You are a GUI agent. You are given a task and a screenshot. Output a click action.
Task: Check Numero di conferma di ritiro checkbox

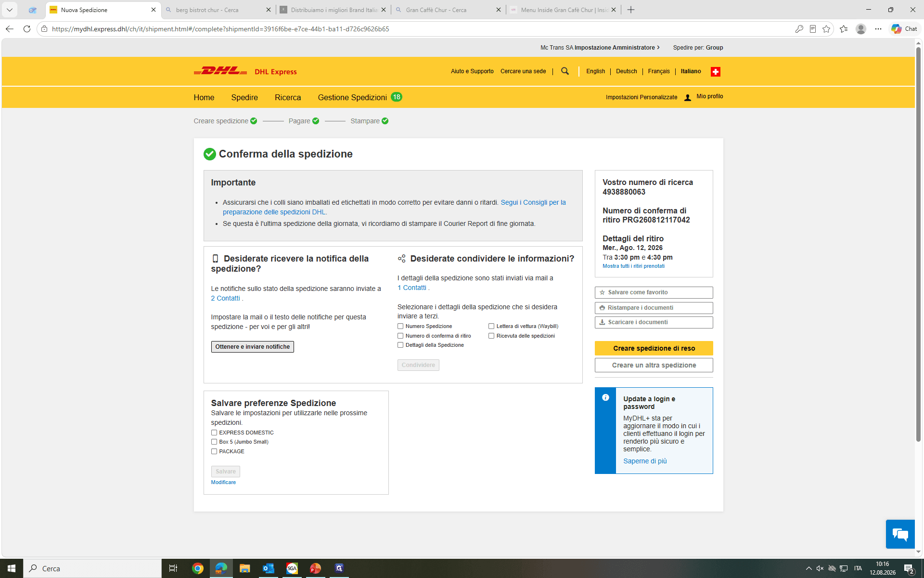point(400,336)
